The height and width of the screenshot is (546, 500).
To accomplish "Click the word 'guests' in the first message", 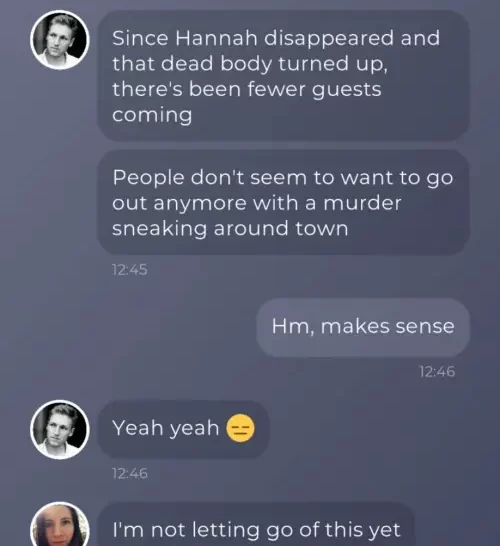I will click(x=346, y=90).
